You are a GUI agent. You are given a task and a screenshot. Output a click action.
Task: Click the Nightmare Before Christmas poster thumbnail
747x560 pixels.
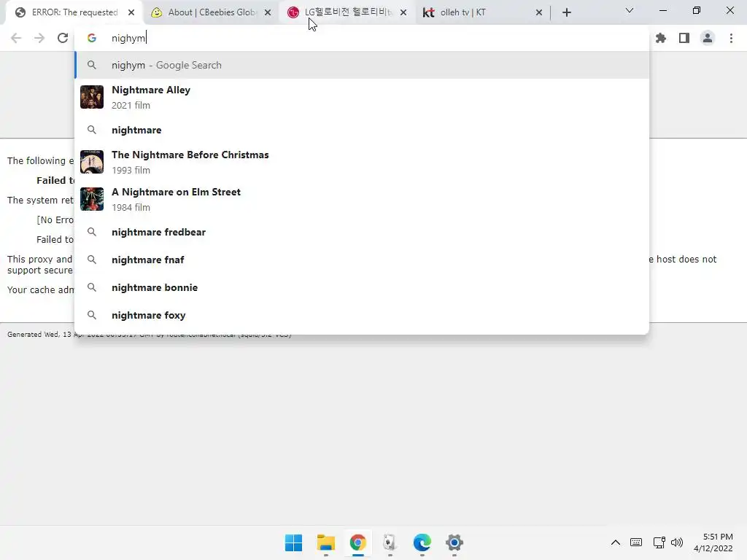click(92, 162)
